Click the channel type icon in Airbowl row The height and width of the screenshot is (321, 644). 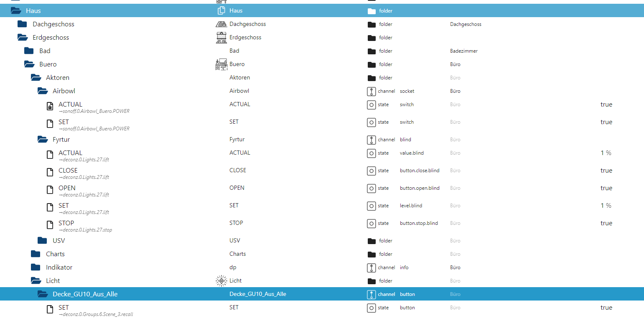371,91
